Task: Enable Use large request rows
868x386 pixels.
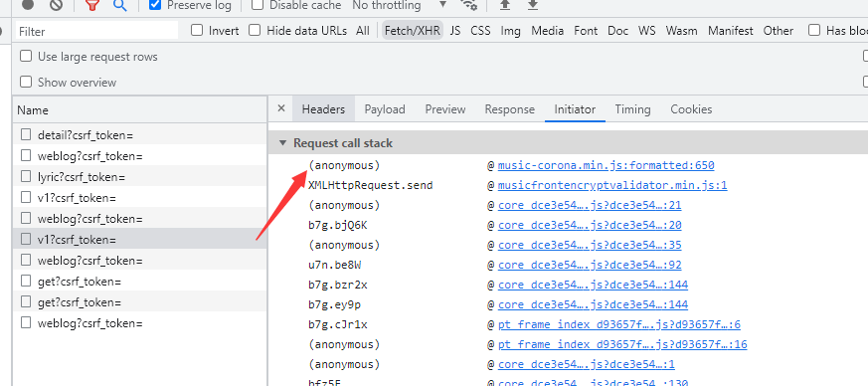Action: tap(26, 56)
